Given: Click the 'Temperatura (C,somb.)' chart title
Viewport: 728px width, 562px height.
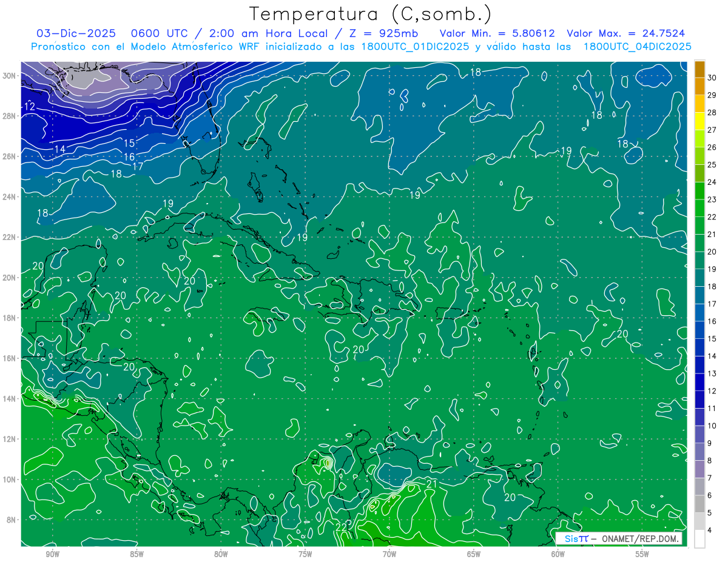Looking at the screenshot, I should pyautogui.click(x=370, y=14).
